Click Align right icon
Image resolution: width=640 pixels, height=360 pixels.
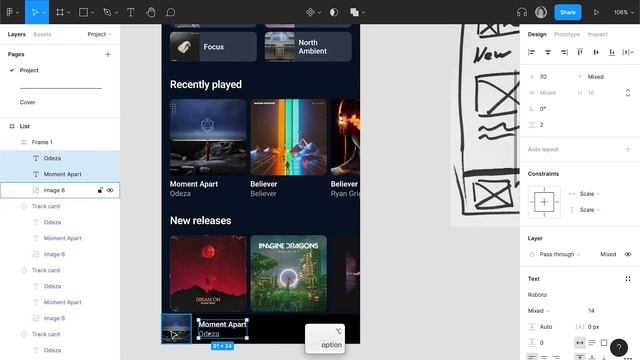coord(564,52)
